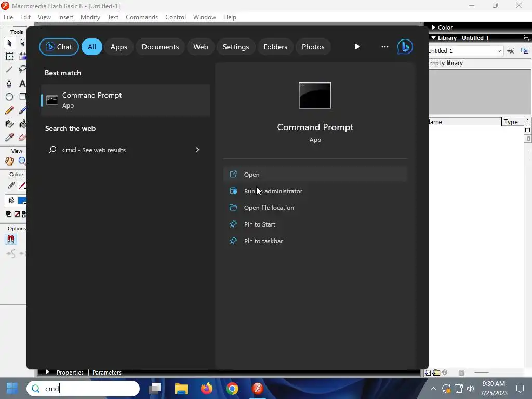Select the Eraser tool
Viewport: 532px width, 399px height.
[22, 137]
